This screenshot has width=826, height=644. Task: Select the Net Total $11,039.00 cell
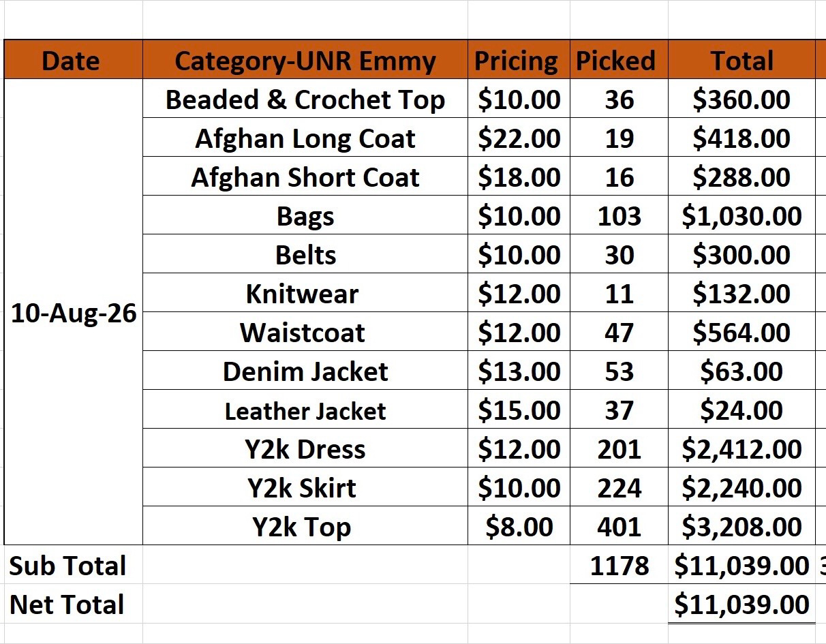pos(741,604)
